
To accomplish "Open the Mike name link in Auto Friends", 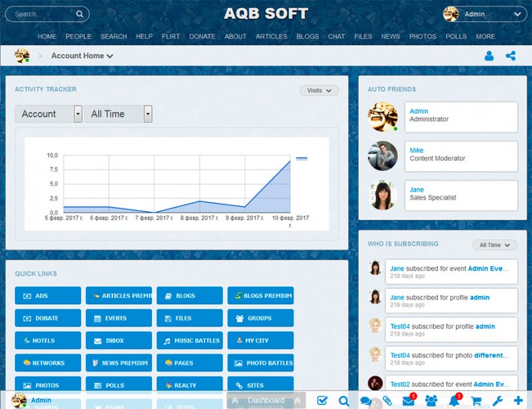I will tap(416, 151).
